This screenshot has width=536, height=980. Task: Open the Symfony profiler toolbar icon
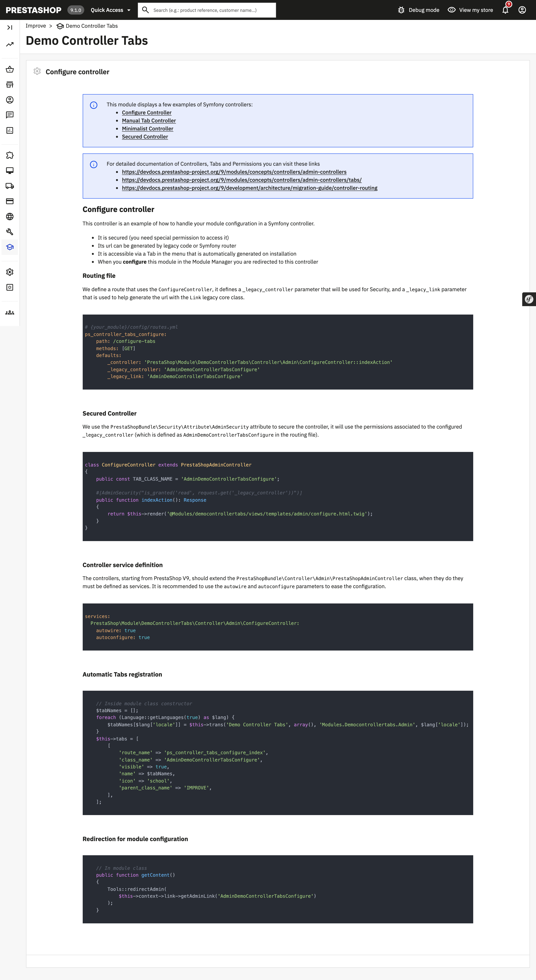[x=529, y=299]
